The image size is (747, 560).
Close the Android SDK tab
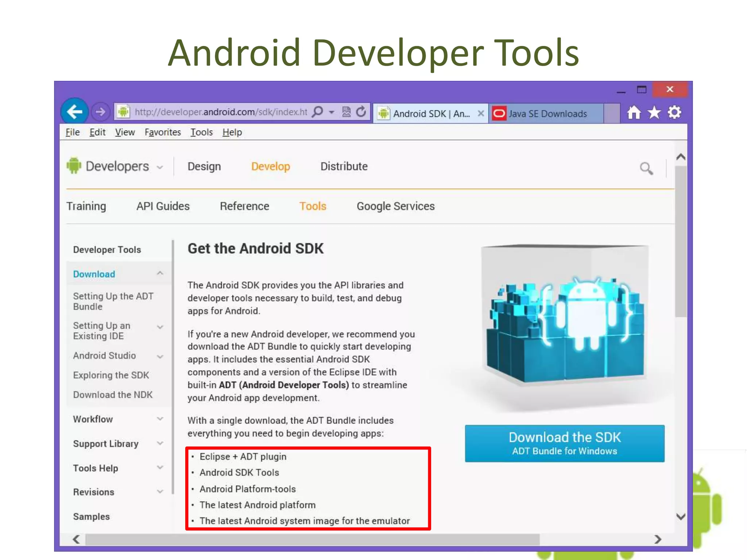(481, 113)
